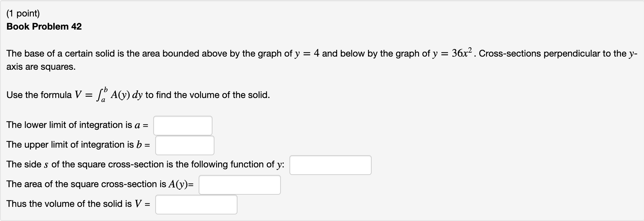Screen dimensions: 644x221
Task: Click the lower limit of integration input field
Action: pos(183,125)
